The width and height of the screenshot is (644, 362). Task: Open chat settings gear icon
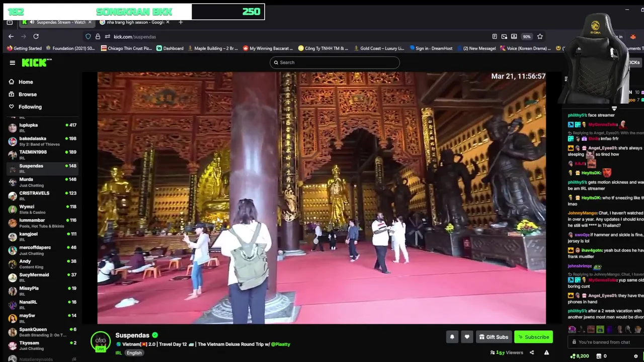(635, 356)
